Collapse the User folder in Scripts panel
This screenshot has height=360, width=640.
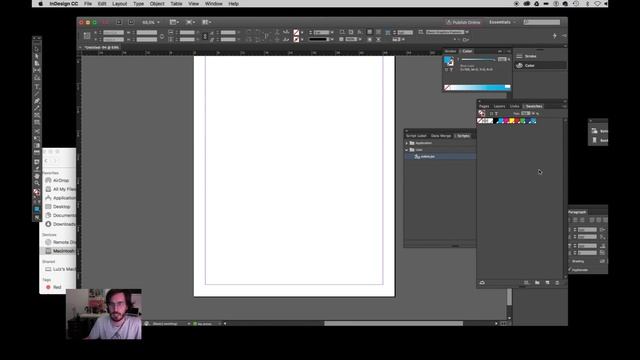(x=407, y=150)
